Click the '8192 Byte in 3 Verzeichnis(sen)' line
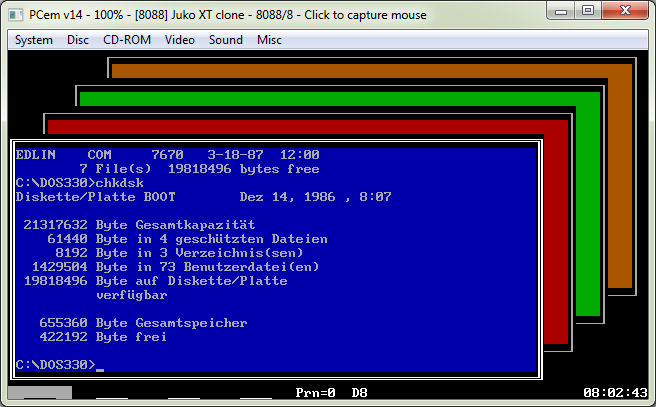The width and height of the screenshot is (656, 407). coord(179,253)
